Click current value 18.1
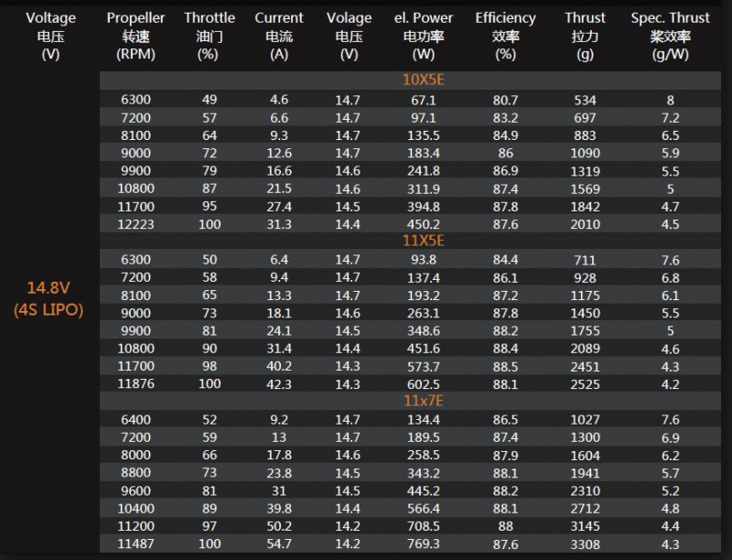Screen dimensions: 732x560 point(279,313)
